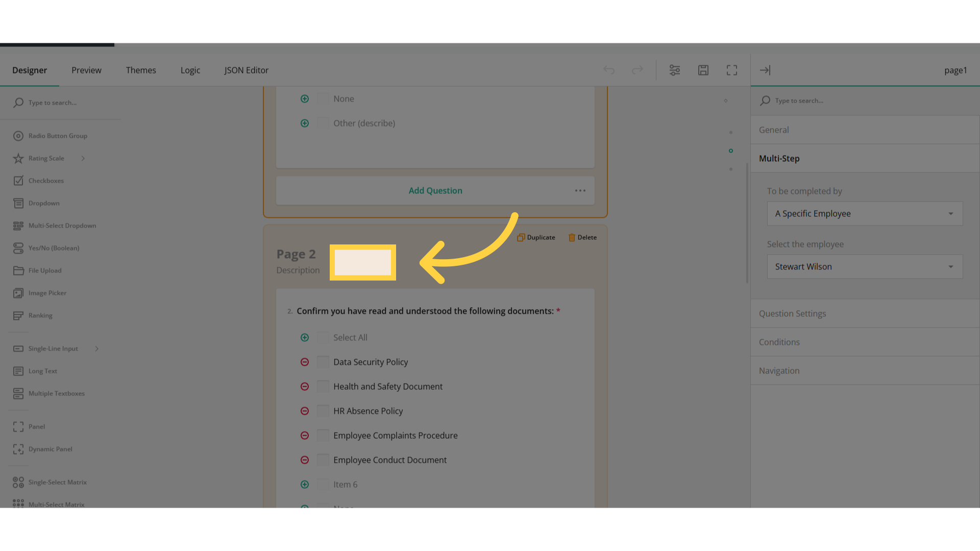The image size is (980, 551).
Task: Switch to the Themes tab
Action: (141, 70)
